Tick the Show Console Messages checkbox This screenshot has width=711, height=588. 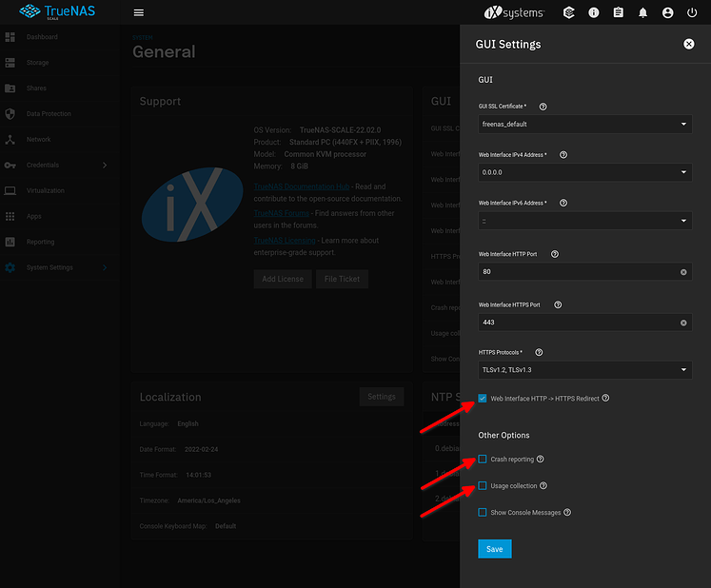483,513
